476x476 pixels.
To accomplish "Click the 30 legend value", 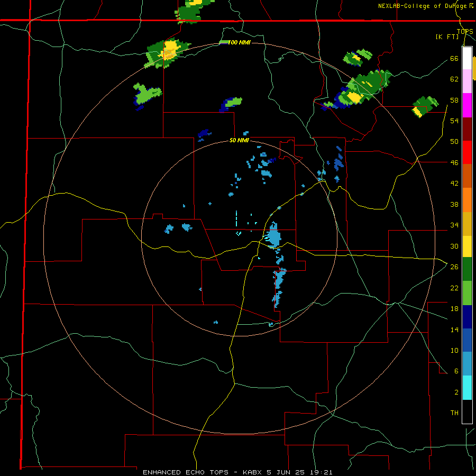I will (454, 246).
